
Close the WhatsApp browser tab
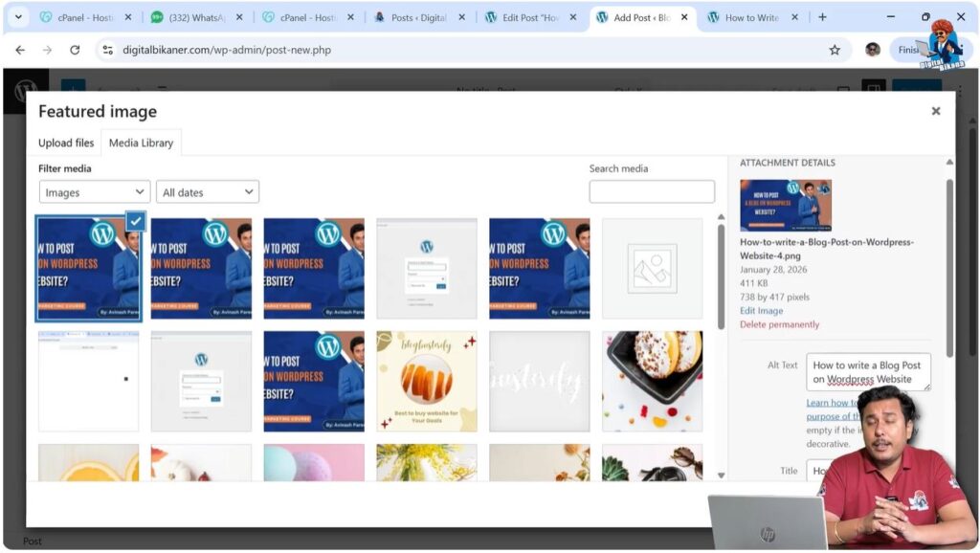point(239,17)
